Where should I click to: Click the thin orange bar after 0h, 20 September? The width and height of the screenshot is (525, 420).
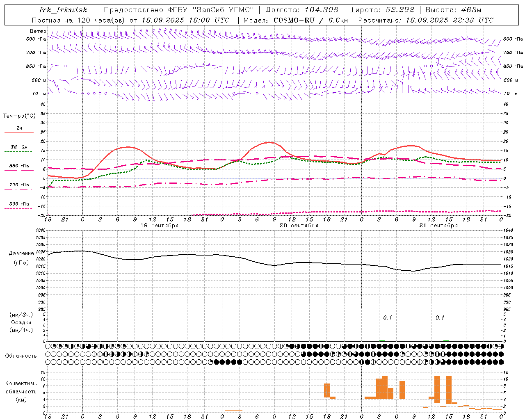234,410
